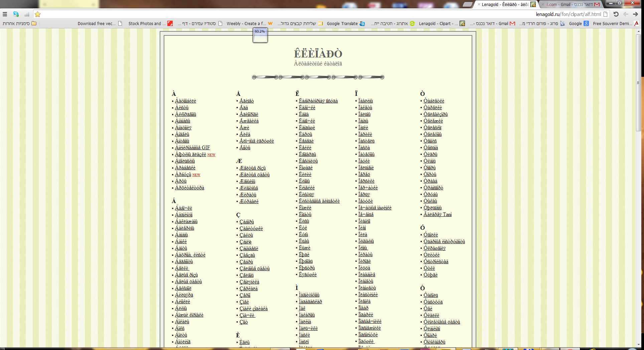Click the 'Æèðàôû' link
The width and height of the screenshot is (644, 350).
248,195
